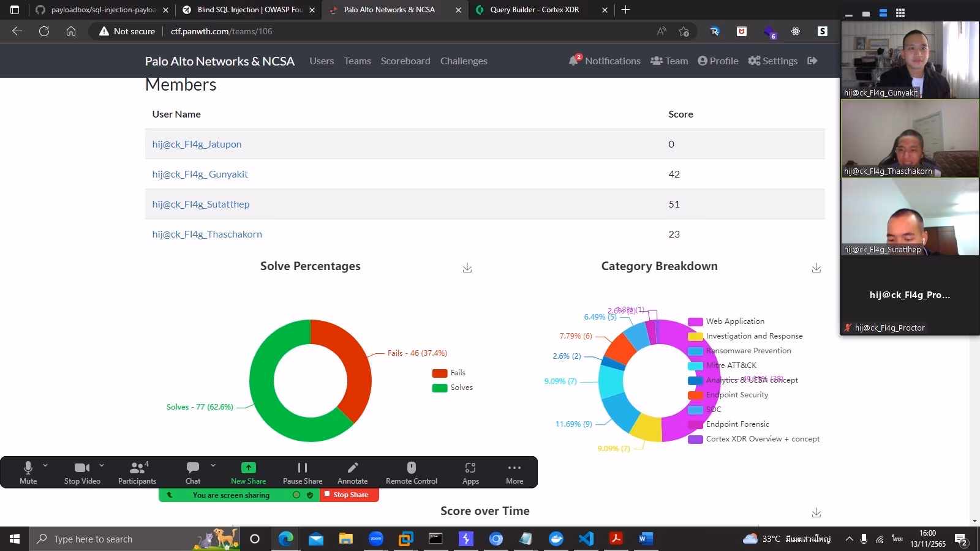Image resolution: width=980 pixels, height=551 pixels.
Task: Open Visual Studio Code from the taskbar
Action: click(586, 539)
